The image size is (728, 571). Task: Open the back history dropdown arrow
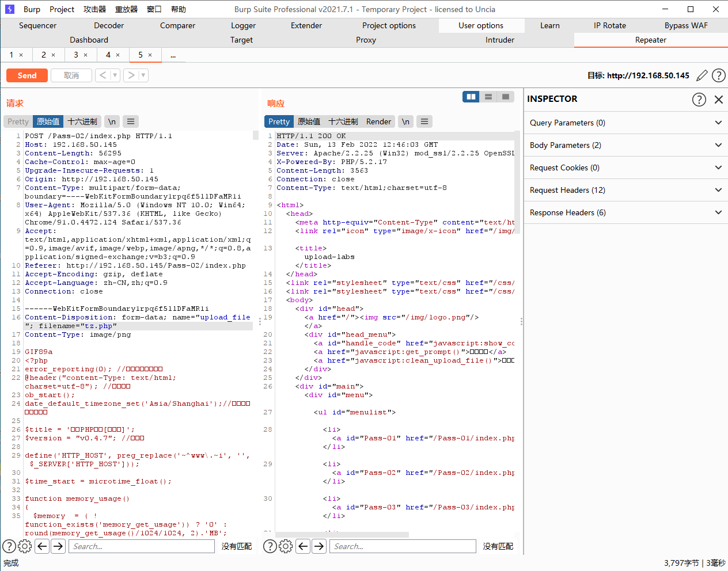click(115, 75)
